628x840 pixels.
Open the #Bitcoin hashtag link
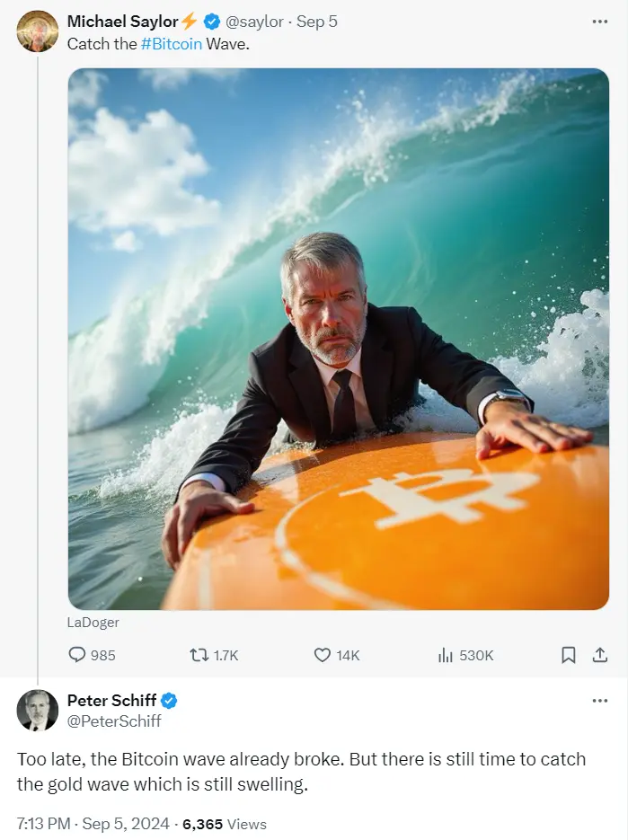coord(172,44)
